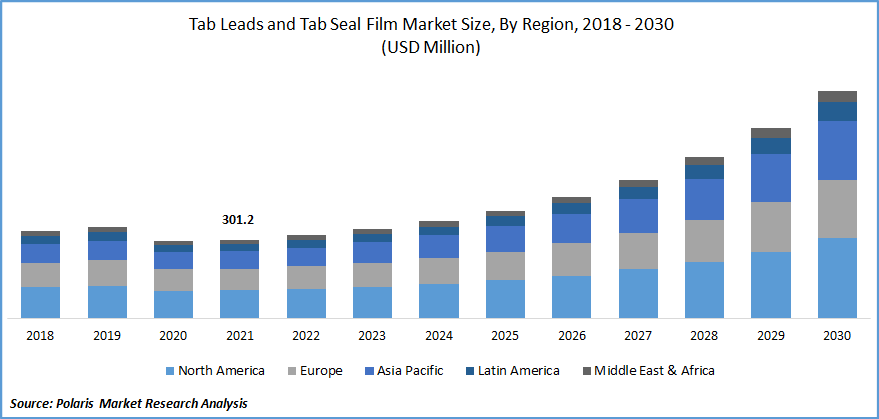Image resolution: width=879 pixels, height=419 pixels.
Task: Click the 2018 bar's North America segment
Action: point(40,303)
